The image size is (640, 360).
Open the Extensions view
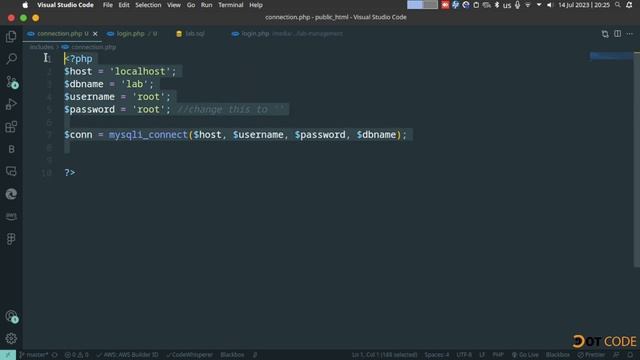(x=11, y=127)
